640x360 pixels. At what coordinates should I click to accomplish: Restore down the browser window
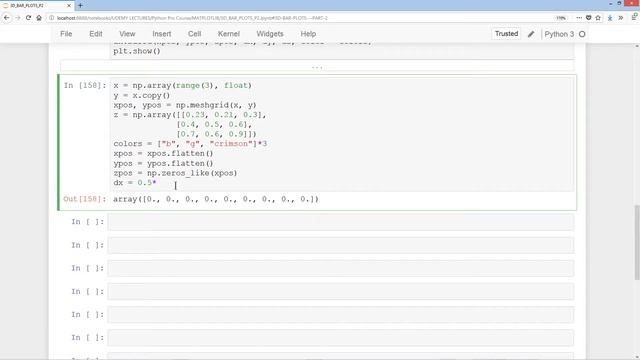(x=620, y=4)
